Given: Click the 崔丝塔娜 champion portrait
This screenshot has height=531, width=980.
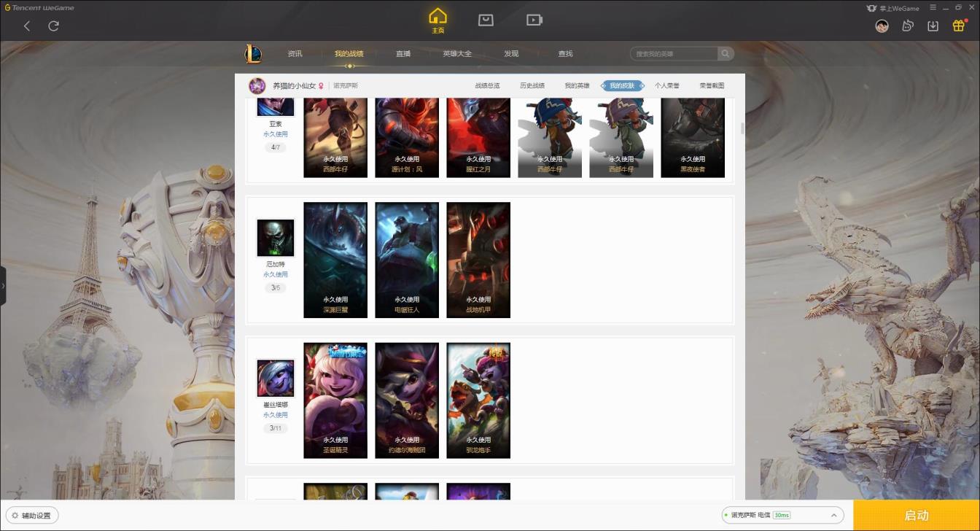Looking at the screenshot, I should pos(276,379).
